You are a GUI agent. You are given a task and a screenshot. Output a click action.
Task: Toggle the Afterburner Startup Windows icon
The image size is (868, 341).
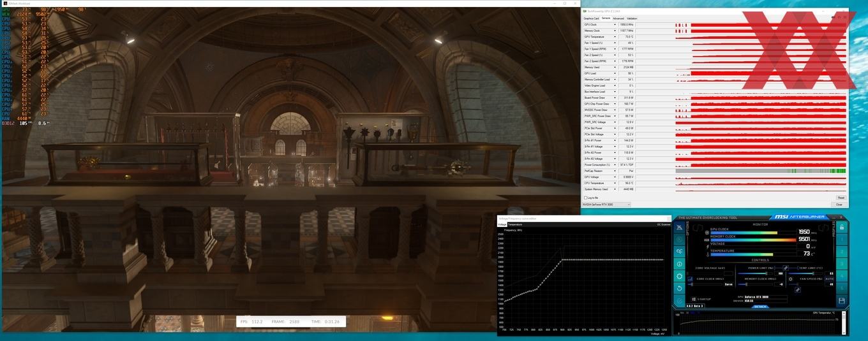tap(694, 299)
